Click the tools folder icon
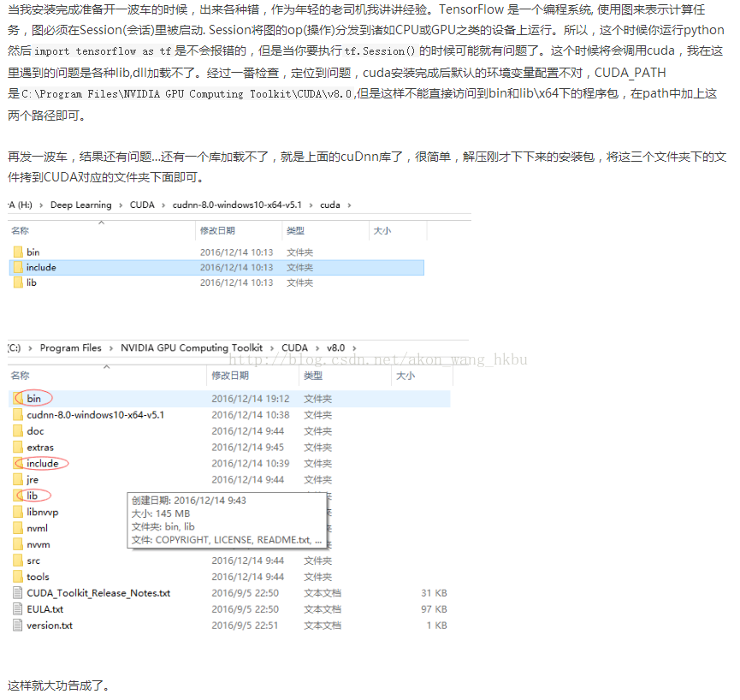 point(18,577)
